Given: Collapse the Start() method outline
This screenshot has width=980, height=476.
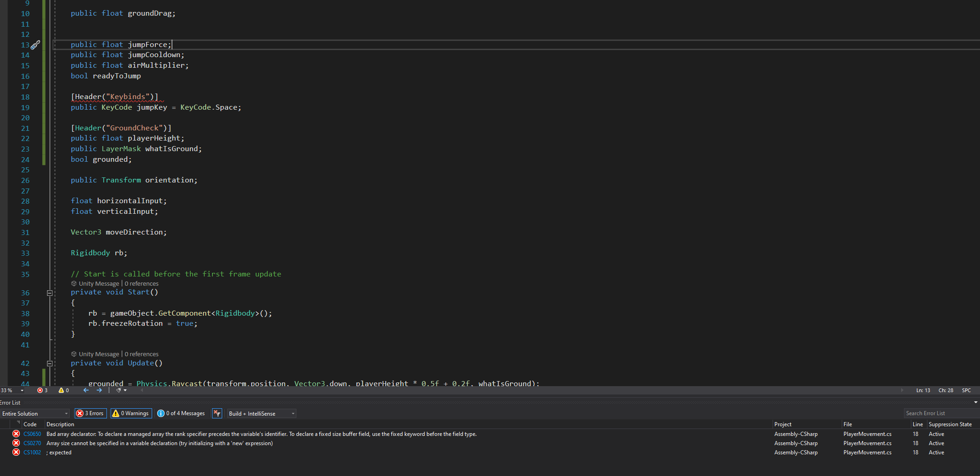Looking at the screenshot, I should (50, 293).
